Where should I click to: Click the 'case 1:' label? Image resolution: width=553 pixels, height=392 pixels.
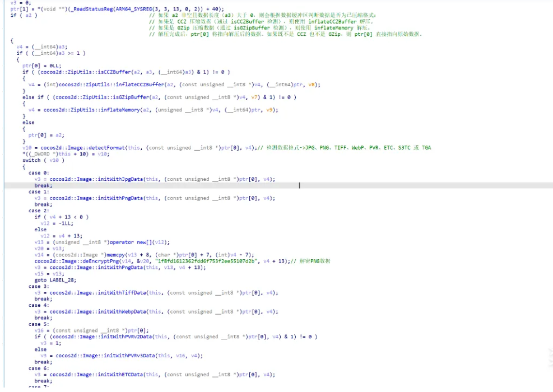click(x=39, y=193)
